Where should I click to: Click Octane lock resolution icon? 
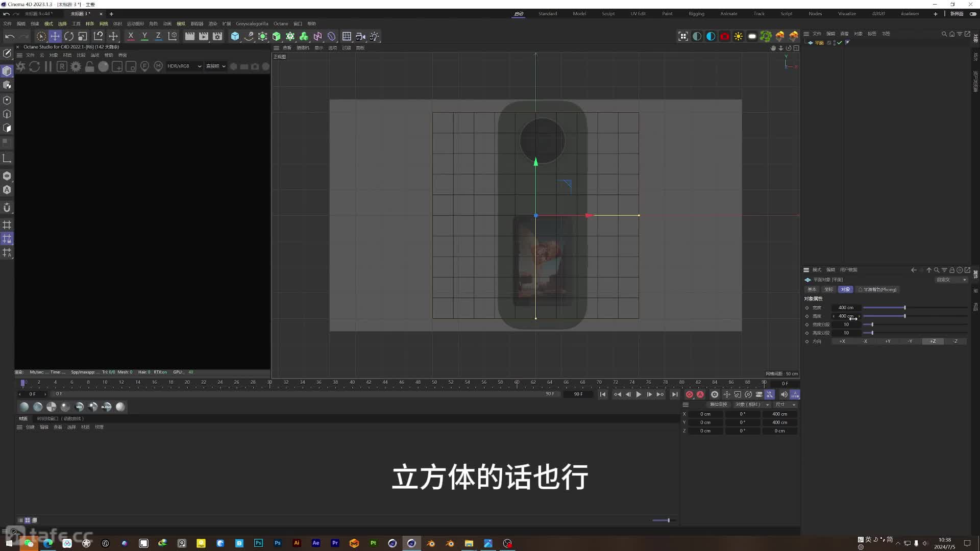click(89, 66)
